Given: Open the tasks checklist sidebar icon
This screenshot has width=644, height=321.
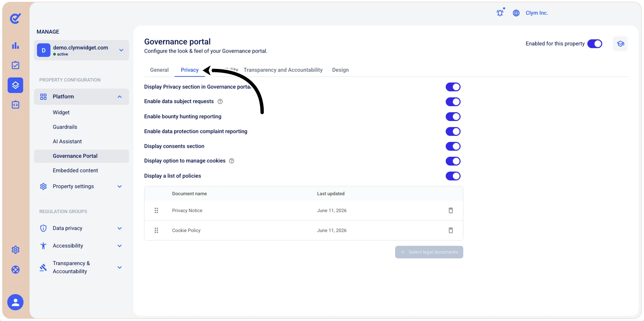Looking at the screenshot, I should [15, 65].
